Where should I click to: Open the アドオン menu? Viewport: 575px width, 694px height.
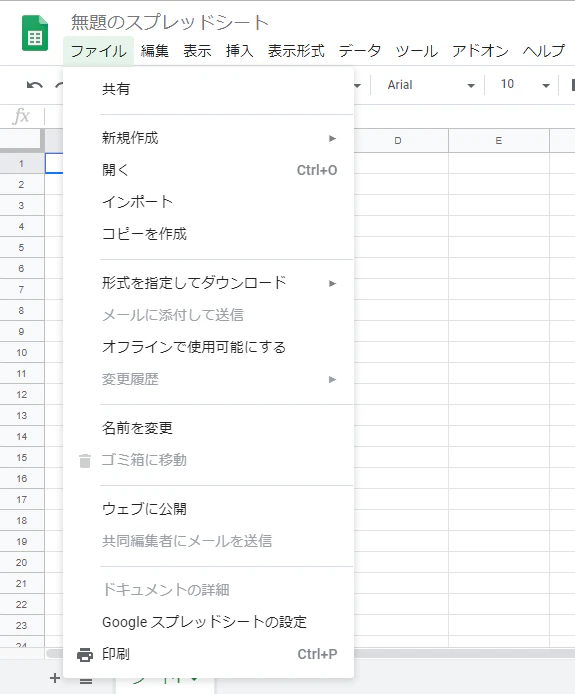[x=480, y=51]
